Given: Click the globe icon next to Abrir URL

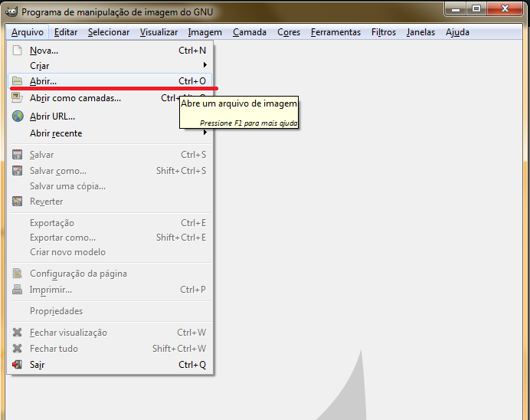Looking at the screenshot, I should [x=18, y=116].
